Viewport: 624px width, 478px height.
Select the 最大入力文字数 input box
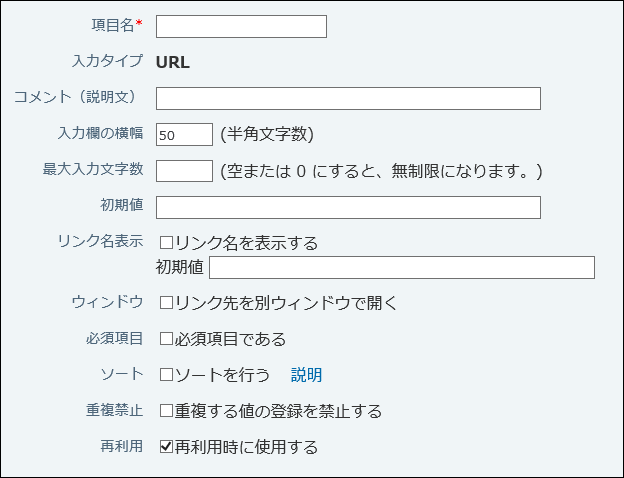click(x=184, y=171)
